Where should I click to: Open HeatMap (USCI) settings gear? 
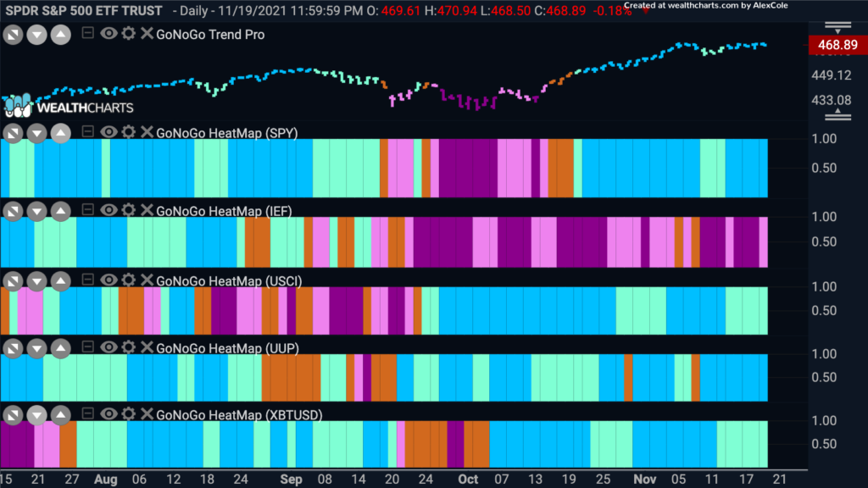coord(129,280)
